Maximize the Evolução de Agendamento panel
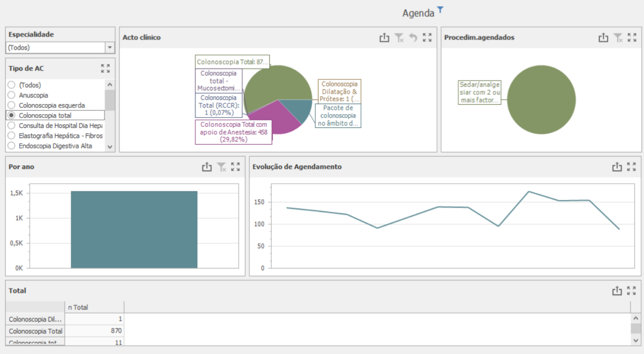This screenshot has width=644, height=354. point(631,167)
